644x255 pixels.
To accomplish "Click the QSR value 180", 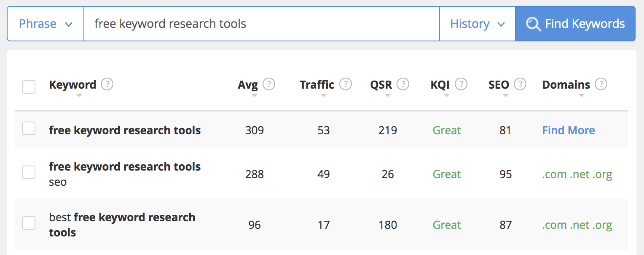I will point(388,225).
